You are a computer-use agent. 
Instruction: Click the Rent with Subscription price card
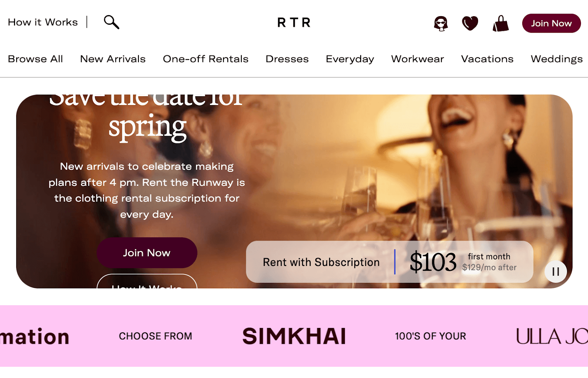390,262
